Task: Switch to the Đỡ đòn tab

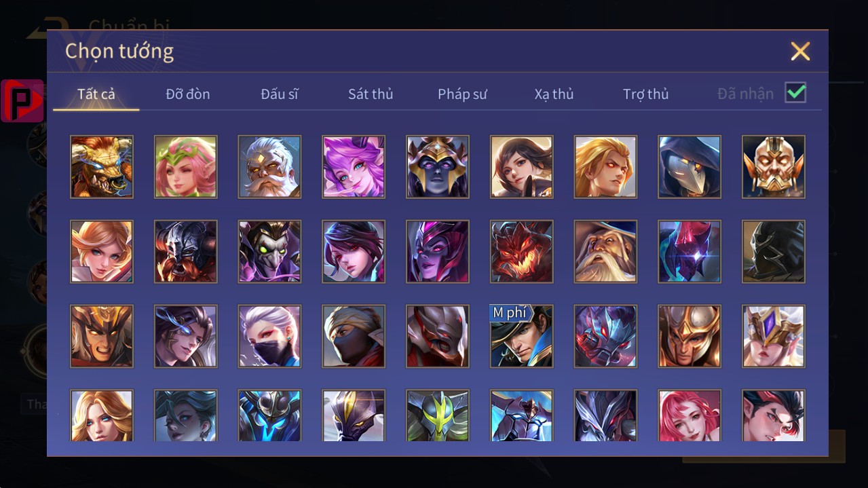Action: [x=188, y=94]
